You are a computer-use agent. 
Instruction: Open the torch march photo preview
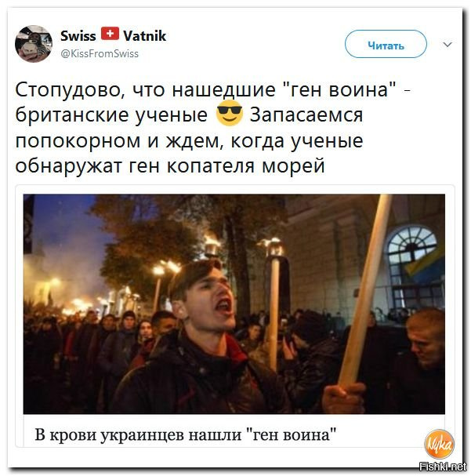tap(234, 304)
